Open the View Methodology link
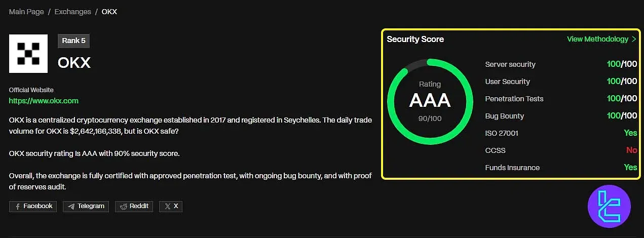The height and width of the screenshot is (238, 644). [597, 39]
